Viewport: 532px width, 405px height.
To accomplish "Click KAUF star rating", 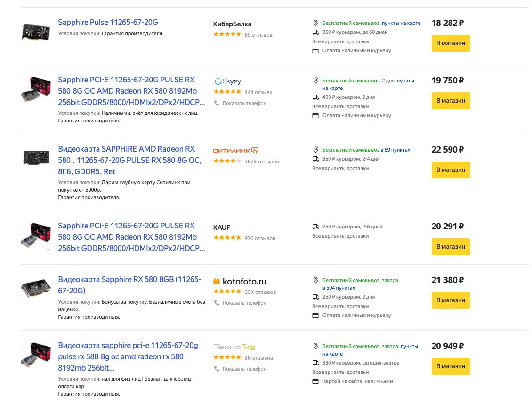I will click(227, 238).
